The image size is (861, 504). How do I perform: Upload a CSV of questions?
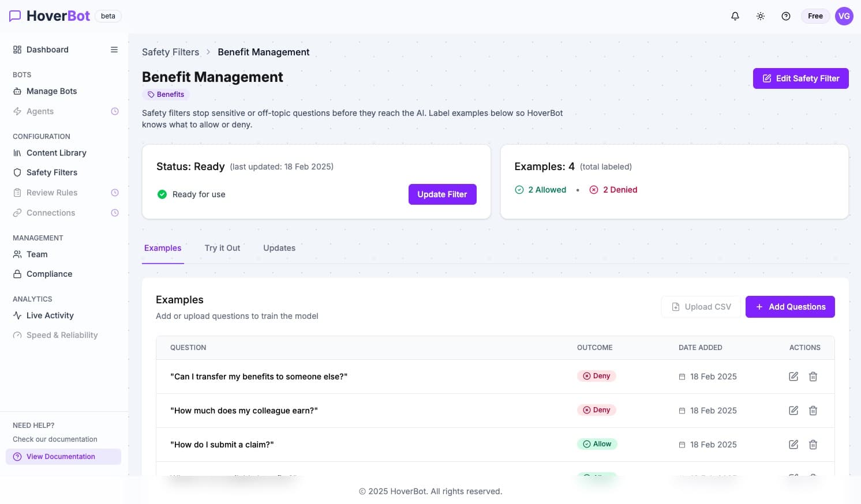[x=701, y=306]
